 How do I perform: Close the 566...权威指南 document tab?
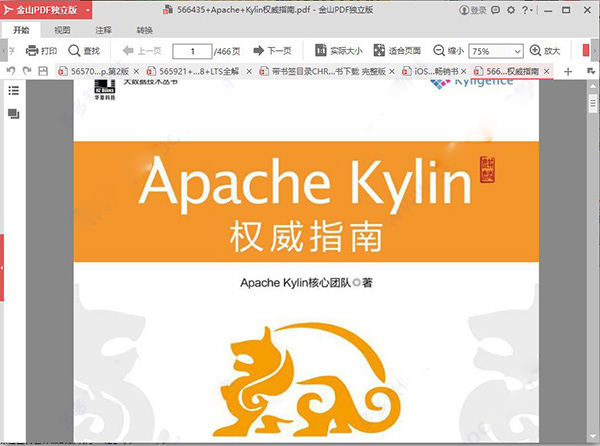[547, 72]
